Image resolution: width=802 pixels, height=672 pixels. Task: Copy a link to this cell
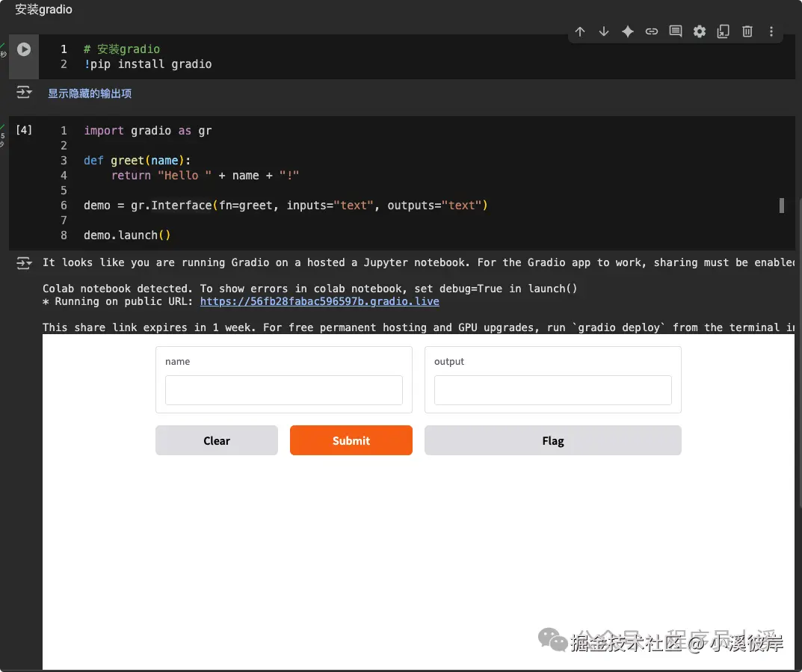coord(652,31)
